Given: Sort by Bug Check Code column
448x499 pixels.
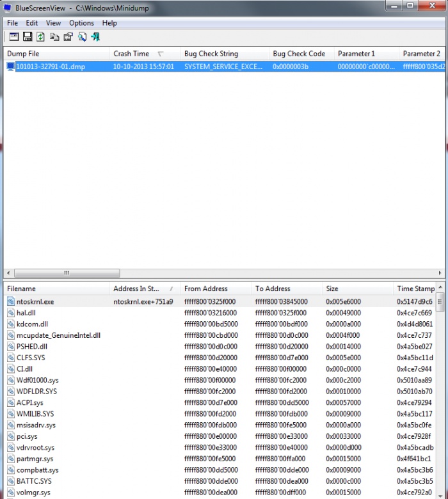Looking at the screenshot, I should (302, 54).
